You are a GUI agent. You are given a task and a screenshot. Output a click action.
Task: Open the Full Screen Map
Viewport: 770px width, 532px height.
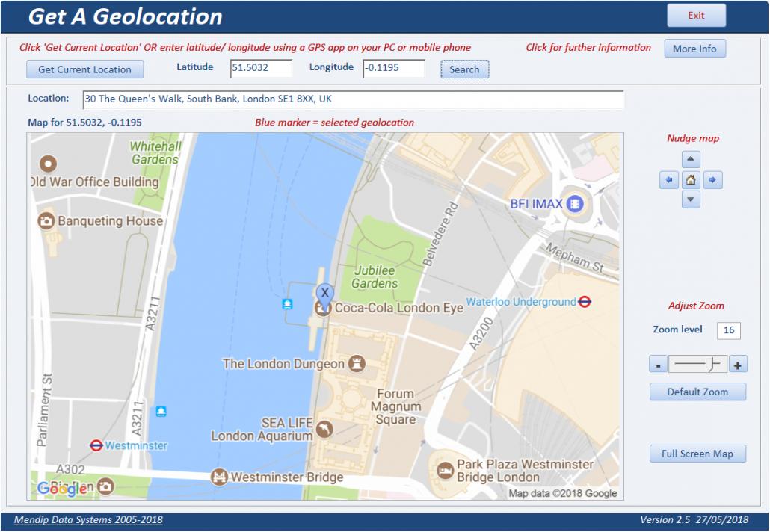[x=697, y=454]
